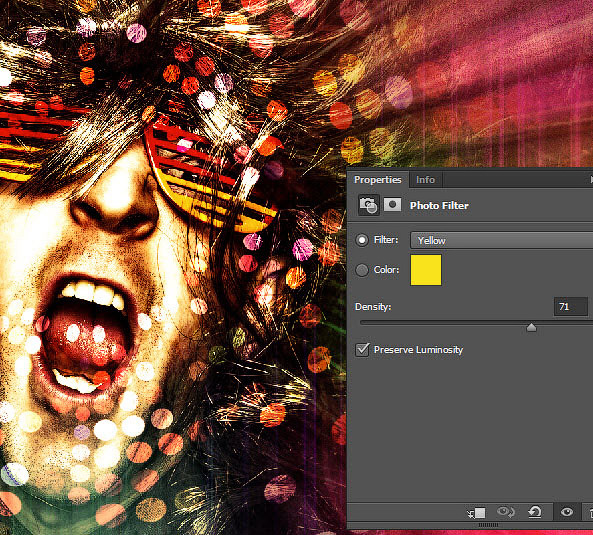Click the Preserve Luminosity label text

click(x=418, y=350)
